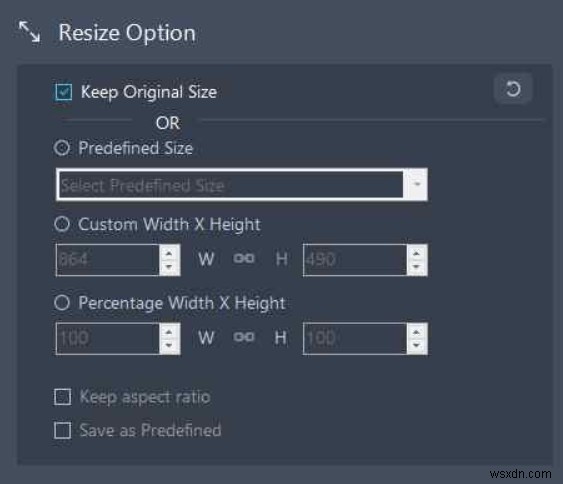Increase percentage width with up arrow
This screenshot has width=563, height=484.
click(x=169, y=332)
